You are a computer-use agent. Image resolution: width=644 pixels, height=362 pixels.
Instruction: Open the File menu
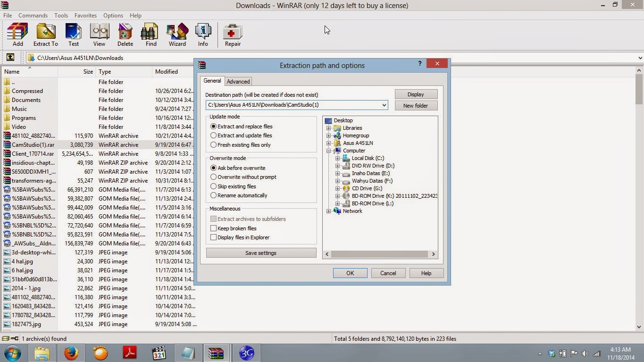click(x=8, y=15)
